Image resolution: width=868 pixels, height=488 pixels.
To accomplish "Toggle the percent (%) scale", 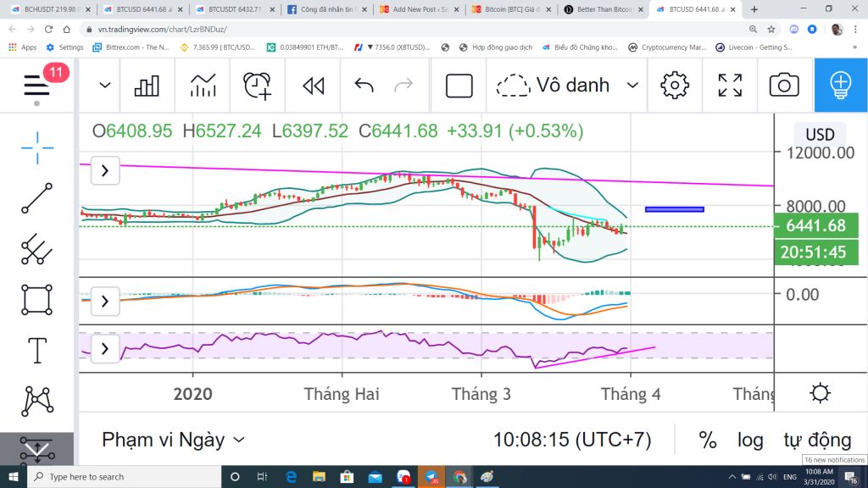I will 708,440.
